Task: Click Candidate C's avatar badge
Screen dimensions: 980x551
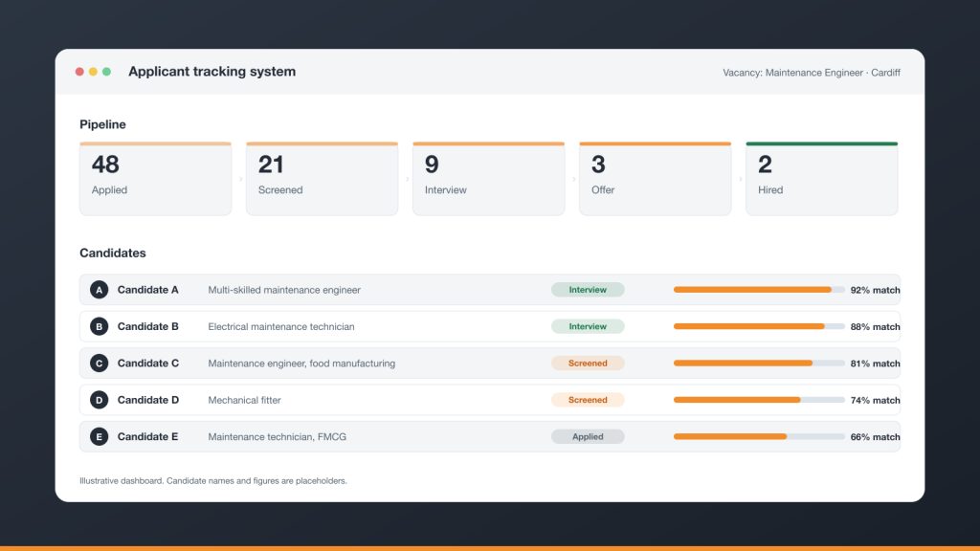Action: click(99, 363)
